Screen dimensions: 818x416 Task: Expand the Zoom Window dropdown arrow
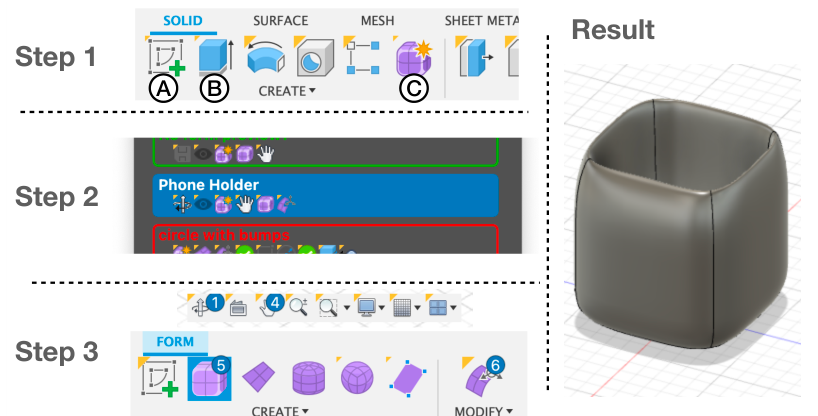pos(347,308)
